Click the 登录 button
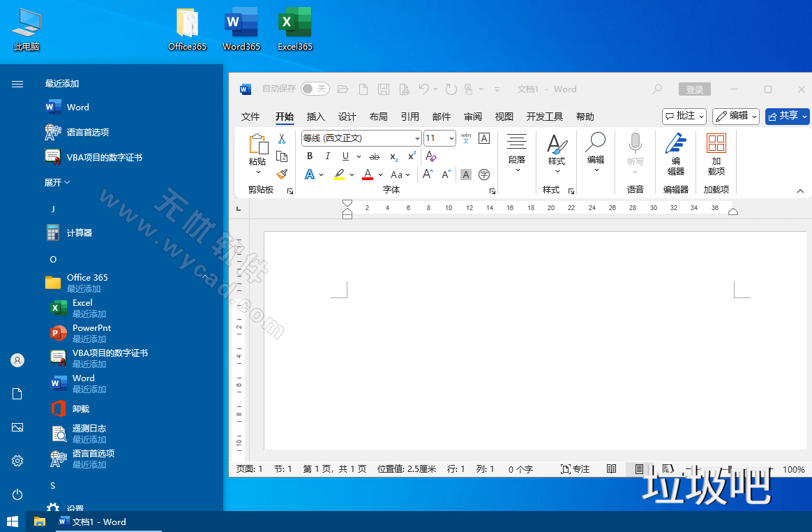 pos(694,89)
